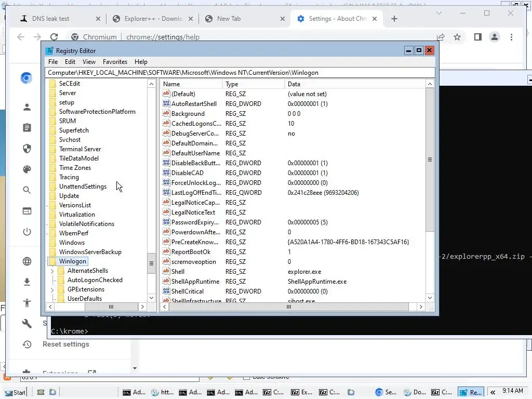Click the explorer.exe data cell
The height and width of the screenshot is (399, 532).
coord(304,272)
